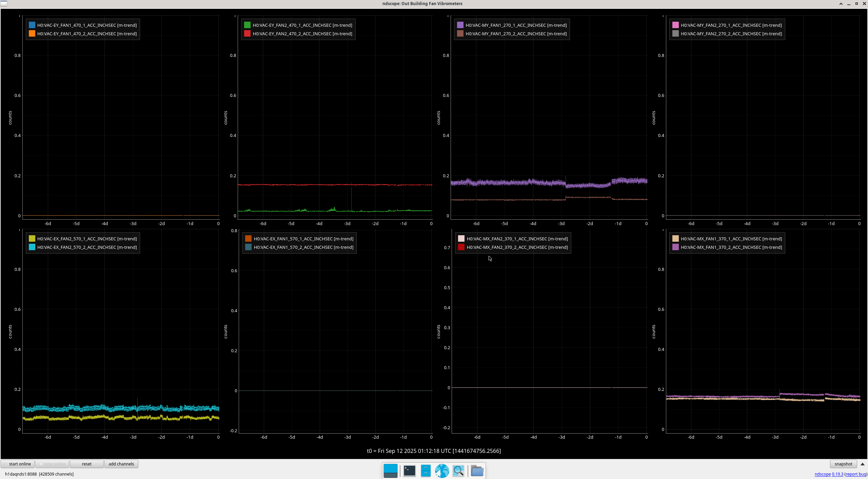Viewport: 868px width, 479px height.
Task: Toggle the EY_FAN2_470_1 green legend entry
Action: tap(302, 25)
